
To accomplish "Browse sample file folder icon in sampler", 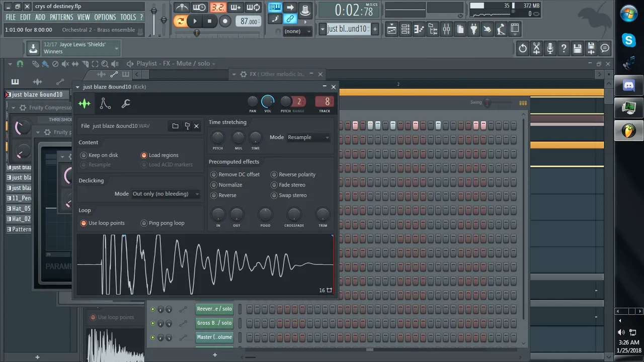I will [x=175, y=126].
